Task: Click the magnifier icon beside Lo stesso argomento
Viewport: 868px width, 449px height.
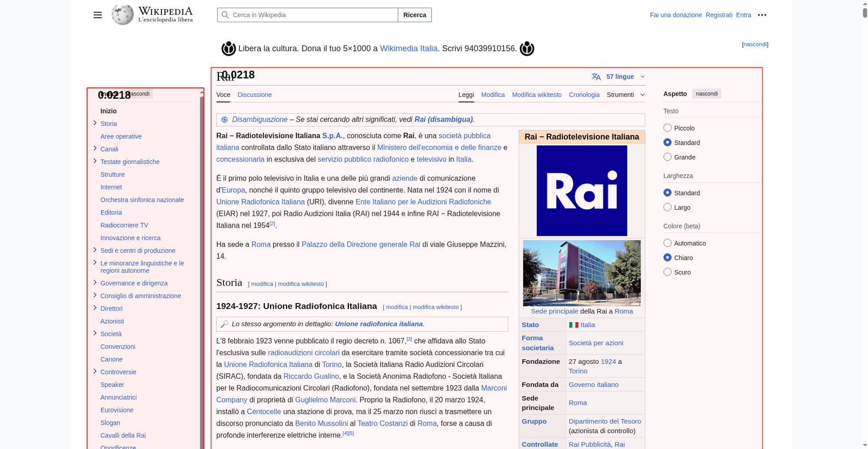Action: click(224, 324)
